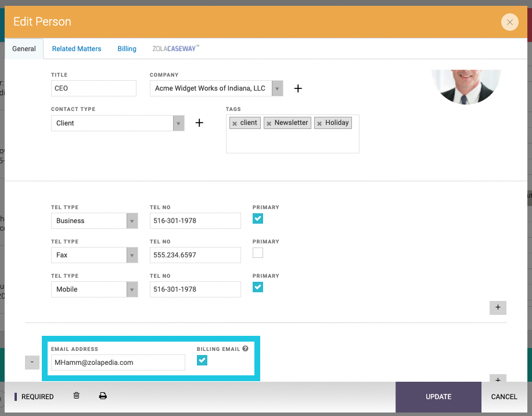Click the Edit Person title text
This screenshot has width=532, height=416.
(x=42, y=21)
